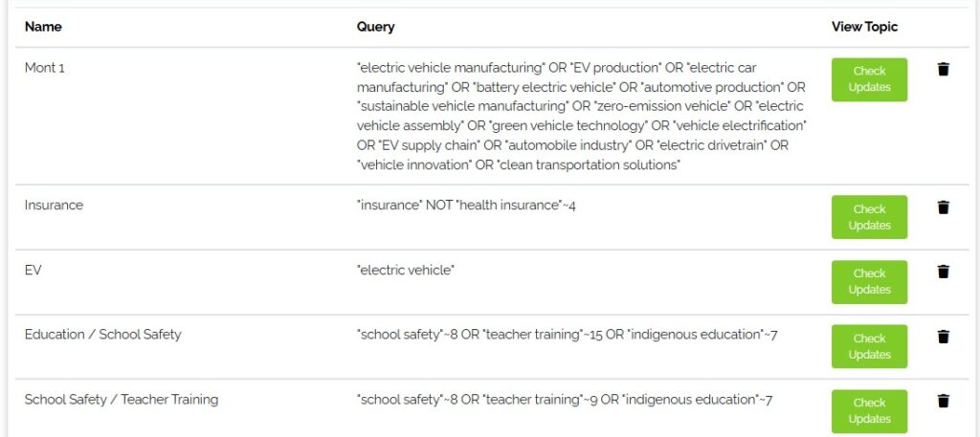Remove the EV topic via trash icon

(x=943, y=272)
